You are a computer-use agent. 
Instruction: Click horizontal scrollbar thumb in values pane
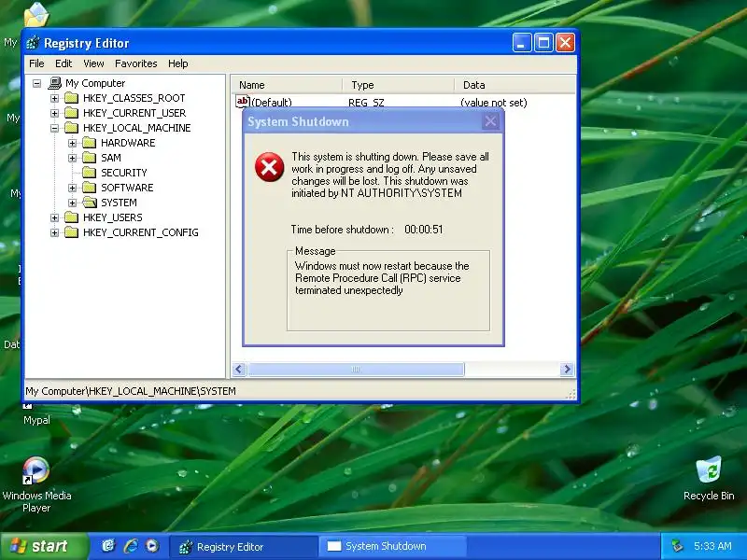click(x=356, y=369)
